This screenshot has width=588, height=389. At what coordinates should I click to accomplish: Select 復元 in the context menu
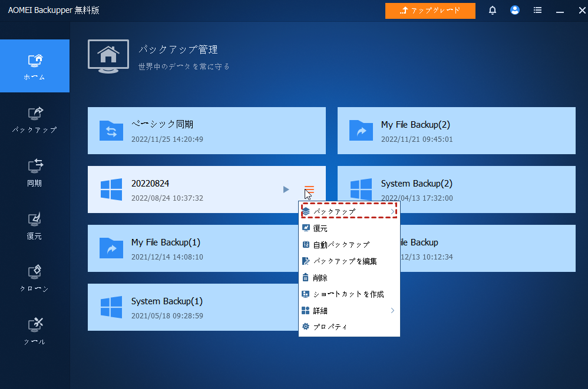click(x=349, y=228)
